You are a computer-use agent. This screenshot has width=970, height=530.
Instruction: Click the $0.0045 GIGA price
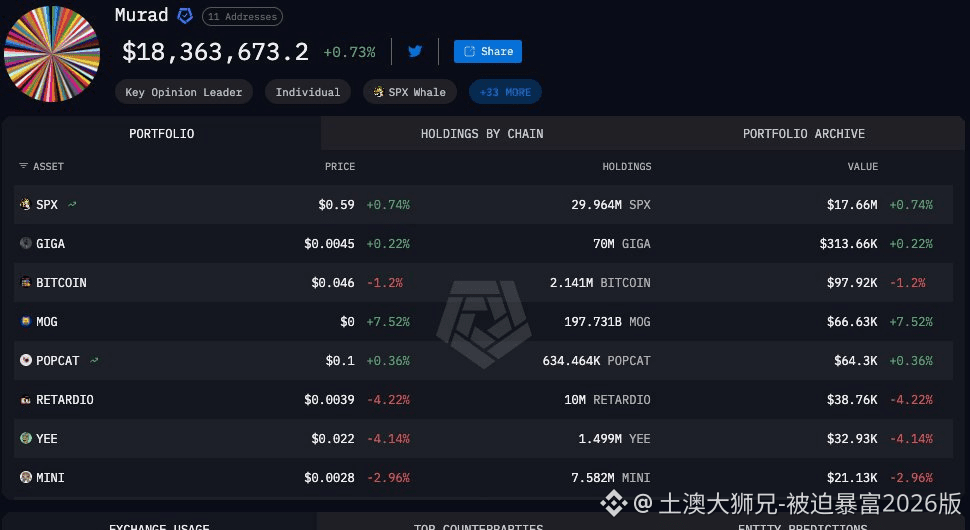(329, 244)
